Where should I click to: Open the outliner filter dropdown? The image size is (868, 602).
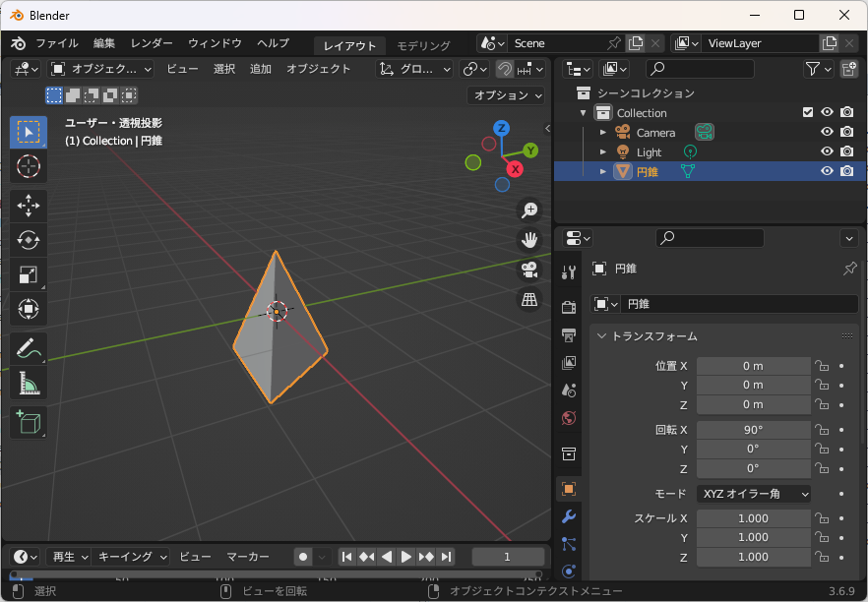[819, 69]
